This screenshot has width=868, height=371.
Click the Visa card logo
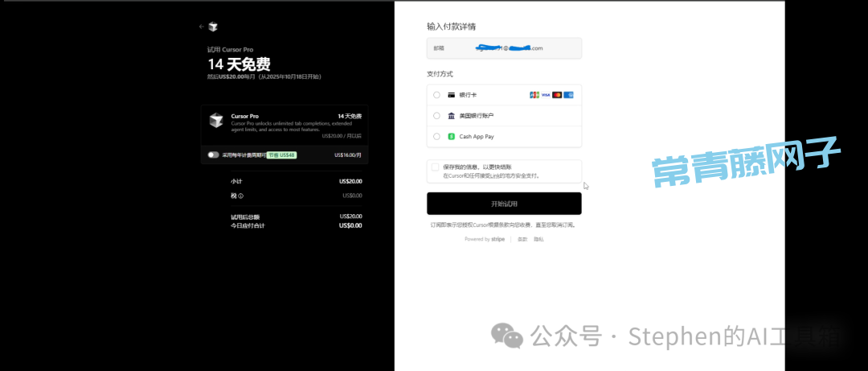(546, 95)
